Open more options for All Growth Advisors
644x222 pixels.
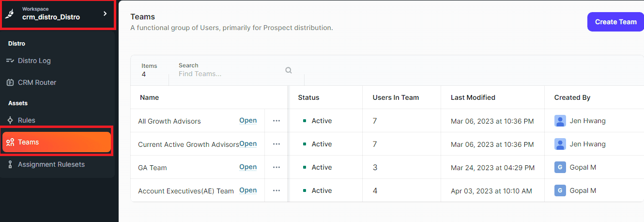276,121
